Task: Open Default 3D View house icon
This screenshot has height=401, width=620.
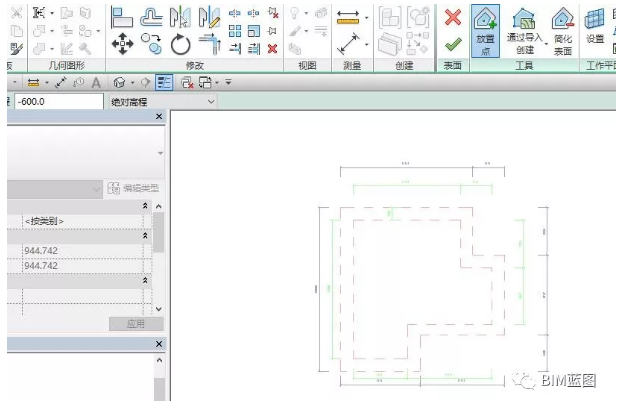Action: tap(119, 82)
